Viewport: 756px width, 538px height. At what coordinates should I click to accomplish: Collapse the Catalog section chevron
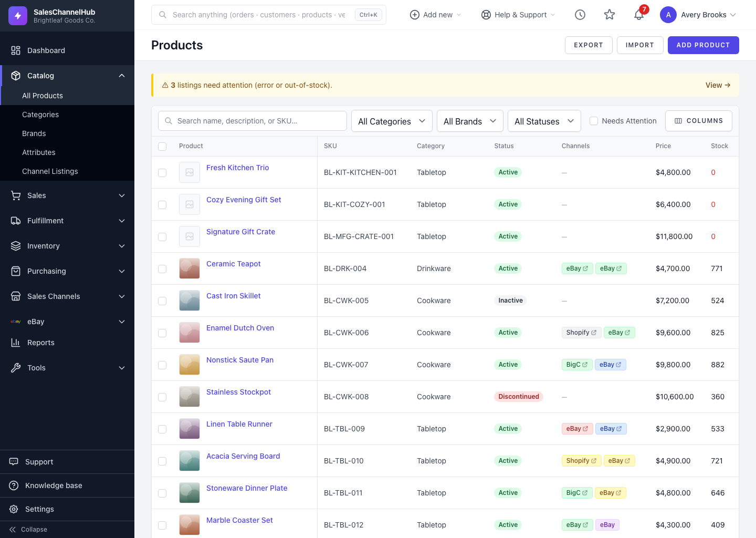tap(122, 76)
